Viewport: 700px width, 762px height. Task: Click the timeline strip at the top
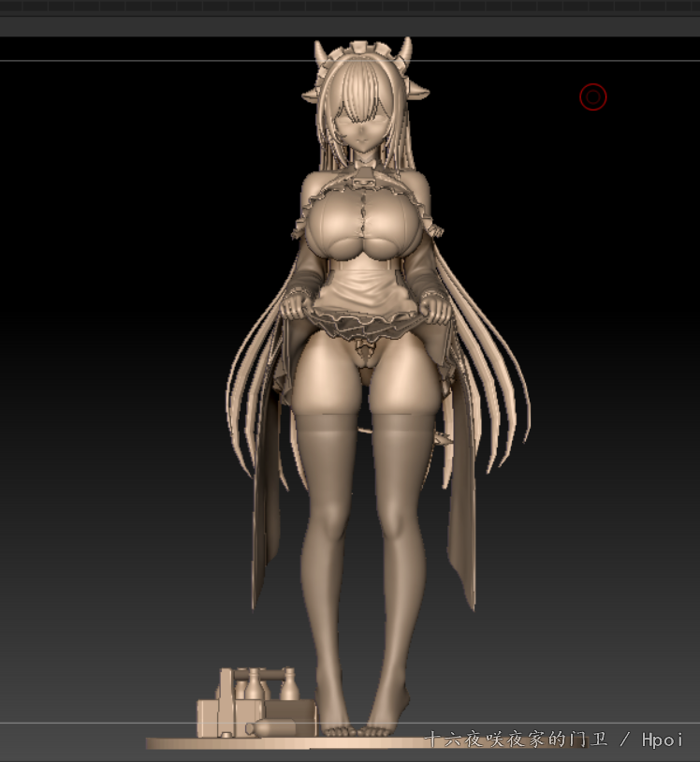(350, 7)
